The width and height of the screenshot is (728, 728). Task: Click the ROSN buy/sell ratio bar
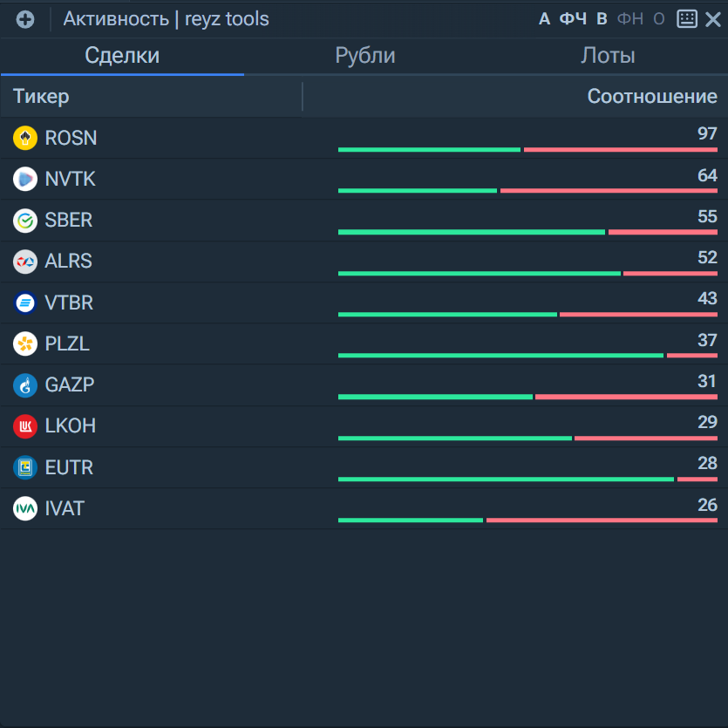coord(527,149)
